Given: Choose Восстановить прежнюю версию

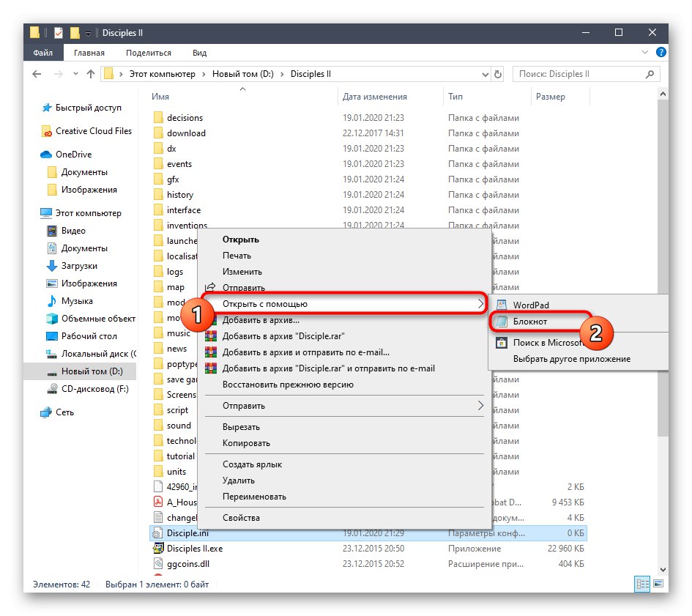Looking at the screenshot, I should point(288,385).
